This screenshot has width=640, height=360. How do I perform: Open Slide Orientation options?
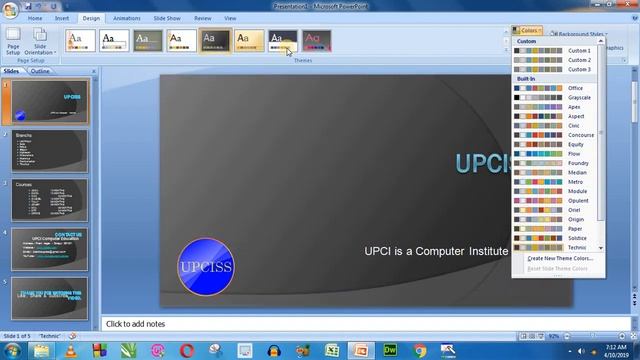click(x=40, y=41)
